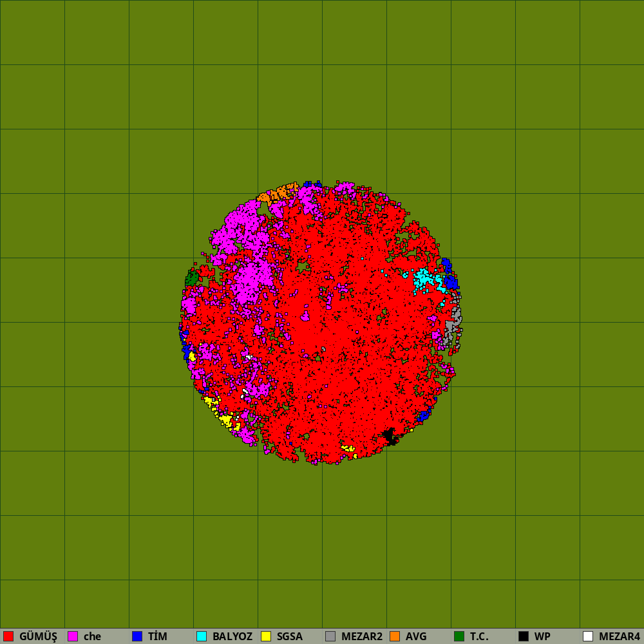
Task: Click the yellow SGSA legend swatch
Action: (266, 636)
